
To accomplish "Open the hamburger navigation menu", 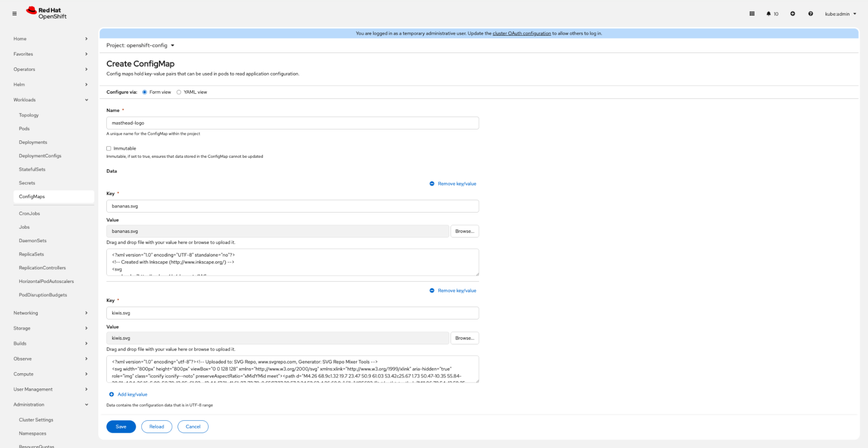I will [14, 13].
